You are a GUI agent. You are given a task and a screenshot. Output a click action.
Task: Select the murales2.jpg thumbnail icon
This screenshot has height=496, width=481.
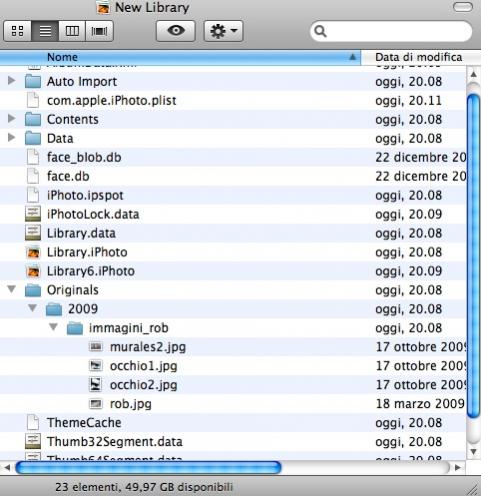pyautogui.click(x=96, y=347)
